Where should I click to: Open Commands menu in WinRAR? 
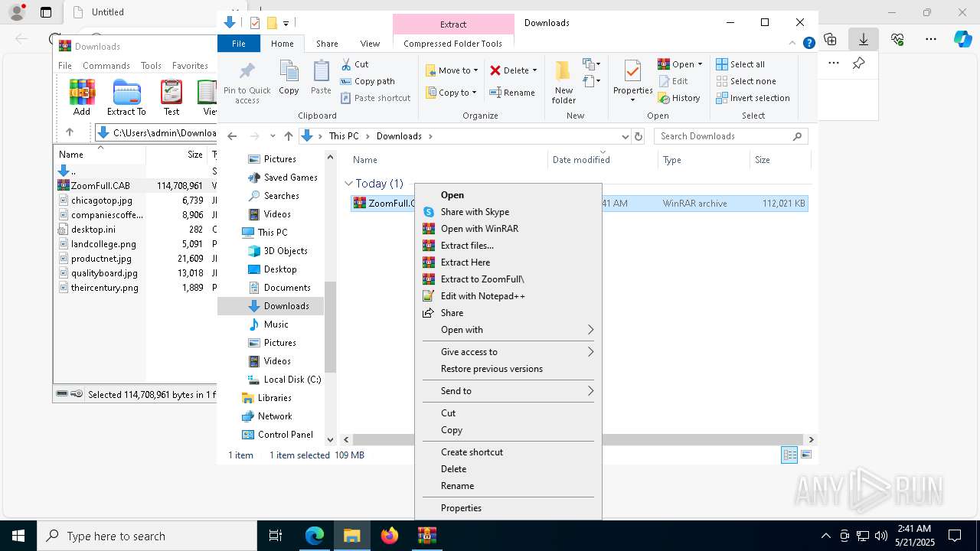(x=106, y=66)
